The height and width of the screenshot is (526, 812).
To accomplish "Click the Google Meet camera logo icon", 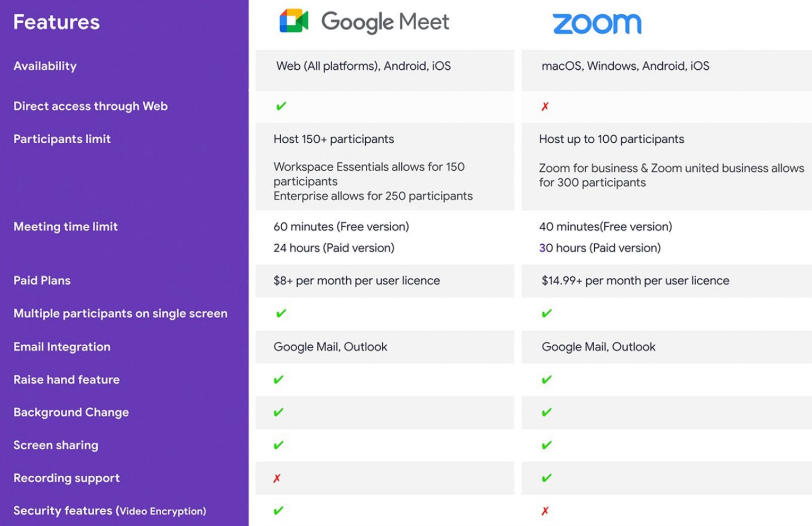I will 294,21.
